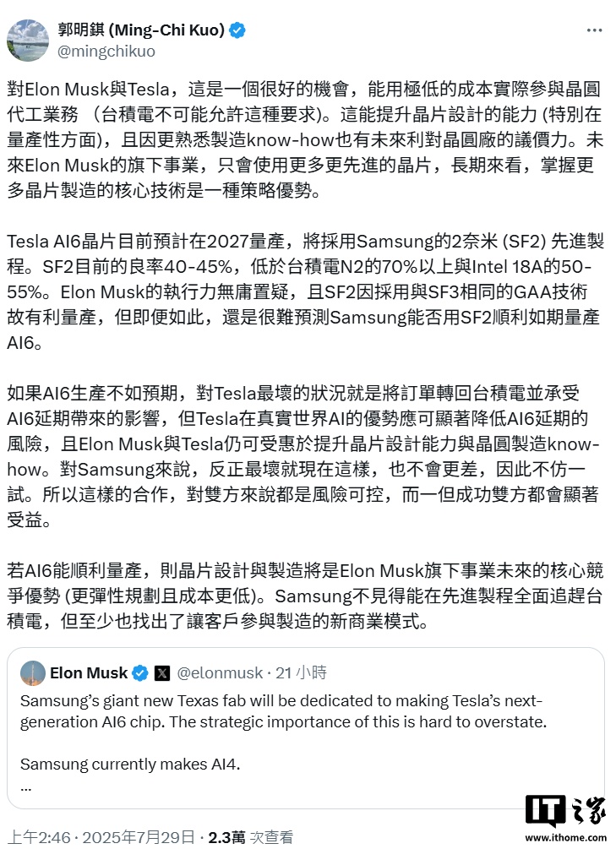Open Elon Musk's name in quoted post

88,673
